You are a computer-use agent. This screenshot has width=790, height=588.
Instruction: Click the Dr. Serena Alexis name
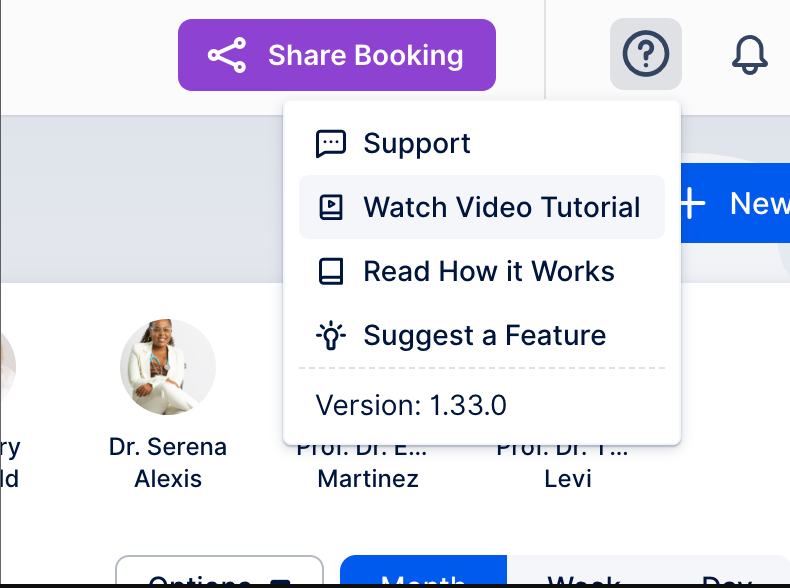coord(168,463)
